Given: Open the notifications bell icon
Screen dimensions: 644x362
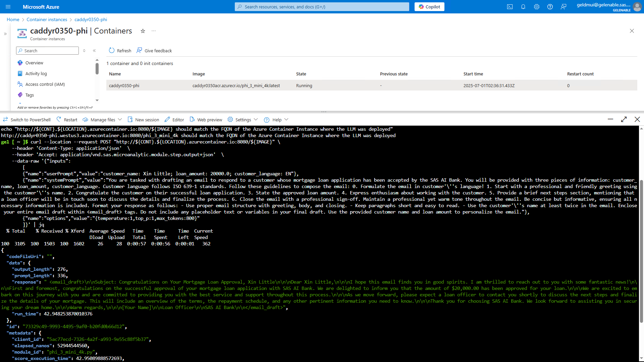Looking at the screenshot, I should 523,7.
